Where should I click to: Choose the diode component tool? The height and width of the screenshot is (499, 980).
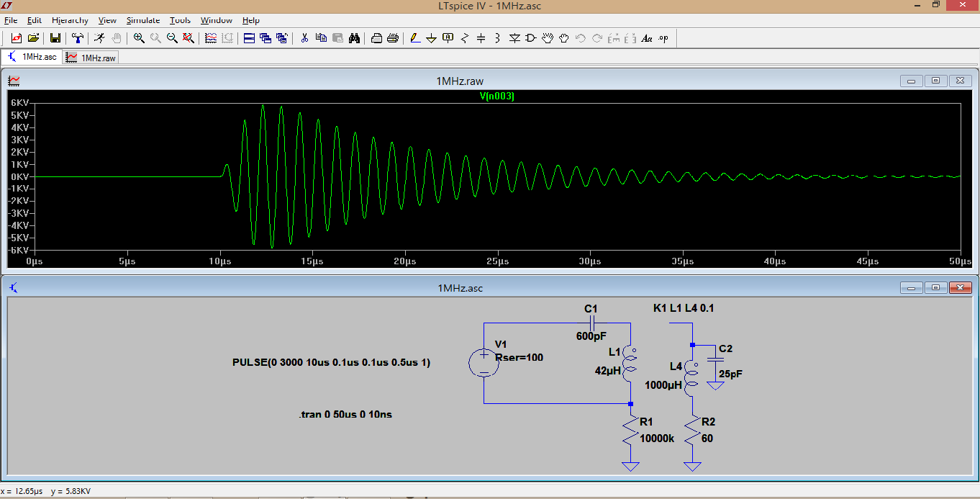pyautogui.click(x=515, y=38)
